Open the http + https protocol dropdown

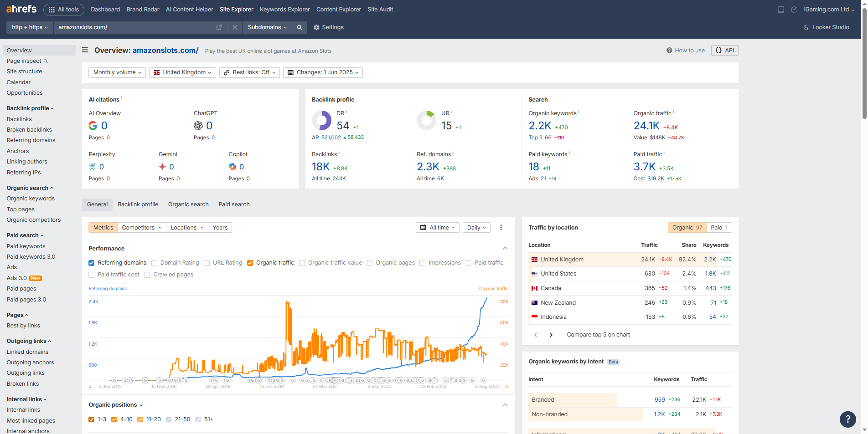(30, 27)
